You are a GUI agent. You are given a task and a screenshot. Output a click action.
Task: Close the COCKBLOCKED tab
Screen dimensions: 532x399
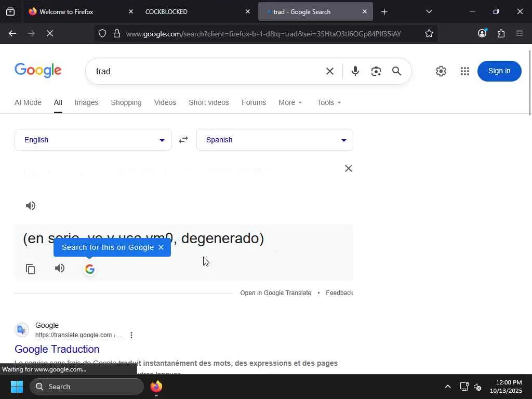pyautogui.click(x=248, y=12)
